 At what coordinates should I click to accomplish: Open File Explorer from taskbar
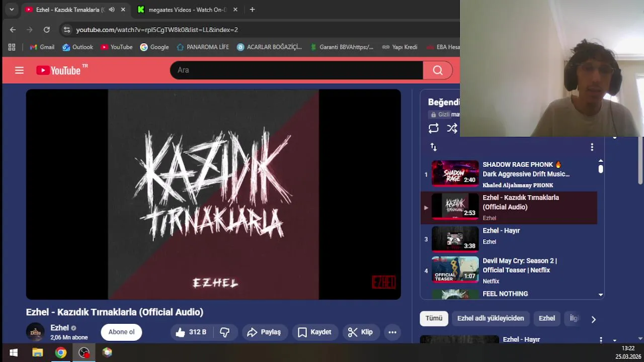(x=37, y=352)
